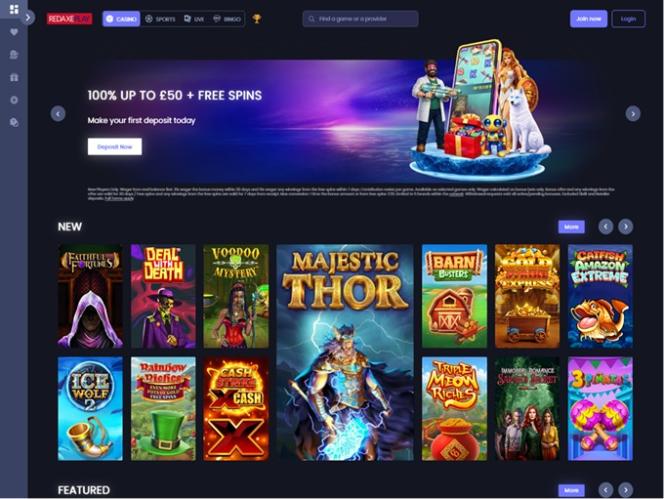
Task: Go to previous banner slide arrow
Action: (58, 114)
